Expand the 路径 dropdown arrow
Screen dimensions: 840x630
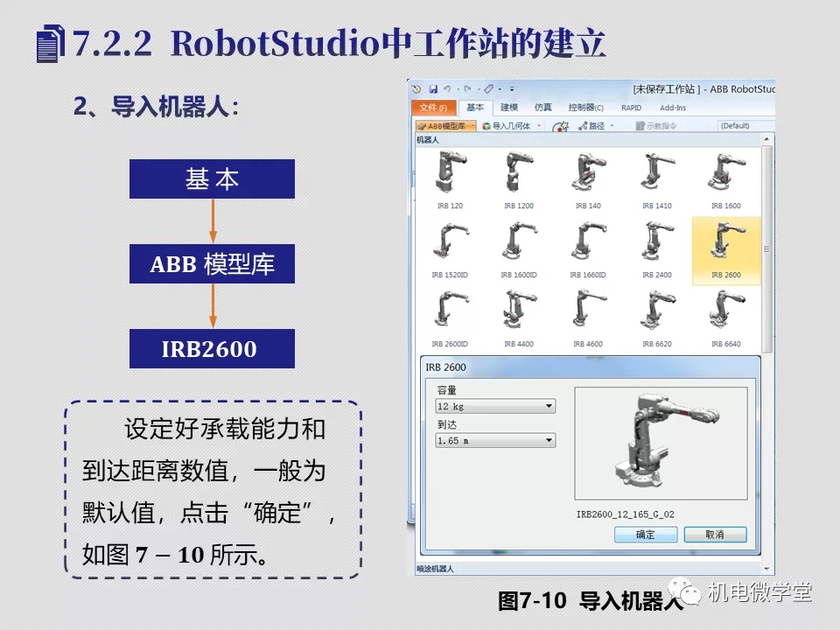click(x=612, y=126)
